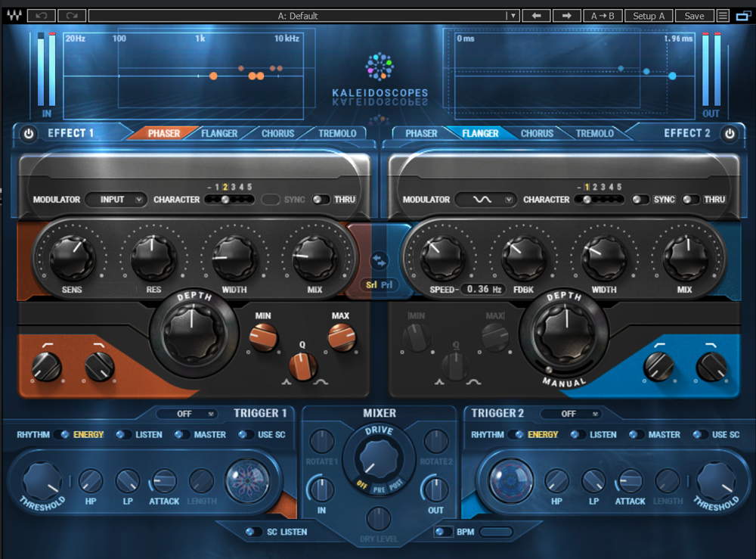Open Effect 2 Modulator waveform dropdown

pyautogui.click(x=486, y=200)
